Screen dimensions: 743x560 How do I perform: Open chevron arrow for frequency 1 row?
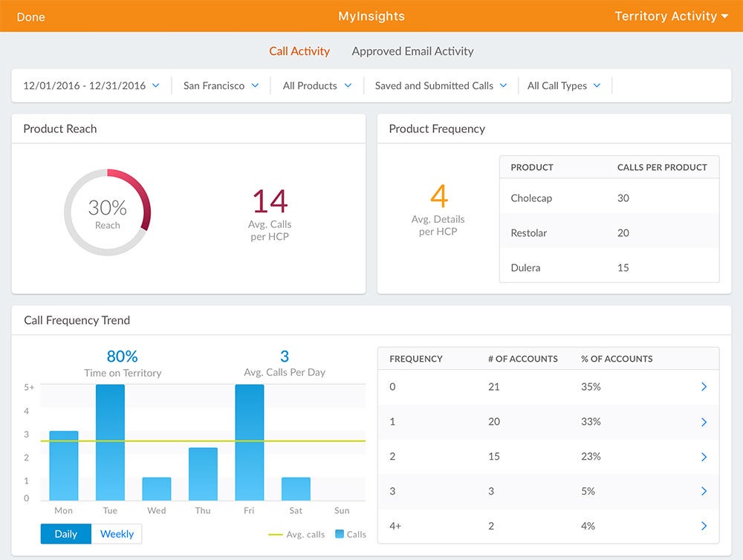click(x=704, y=422)
